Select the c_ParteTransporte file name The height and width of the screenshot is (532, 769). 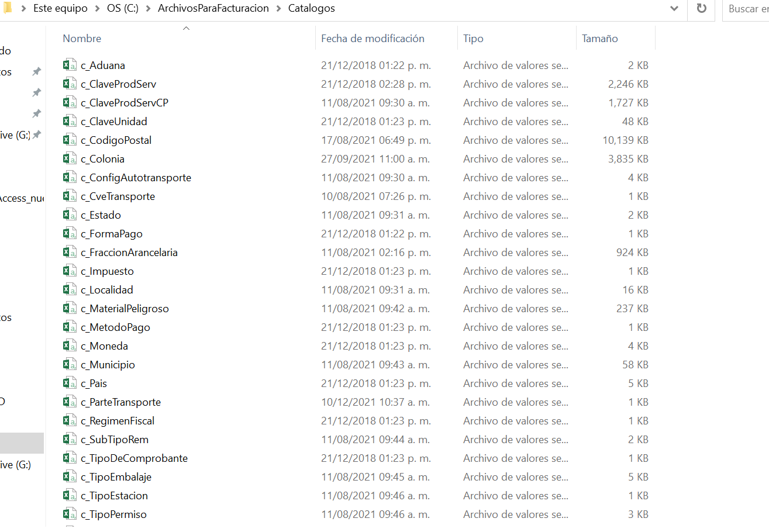[x=121, y=402]
